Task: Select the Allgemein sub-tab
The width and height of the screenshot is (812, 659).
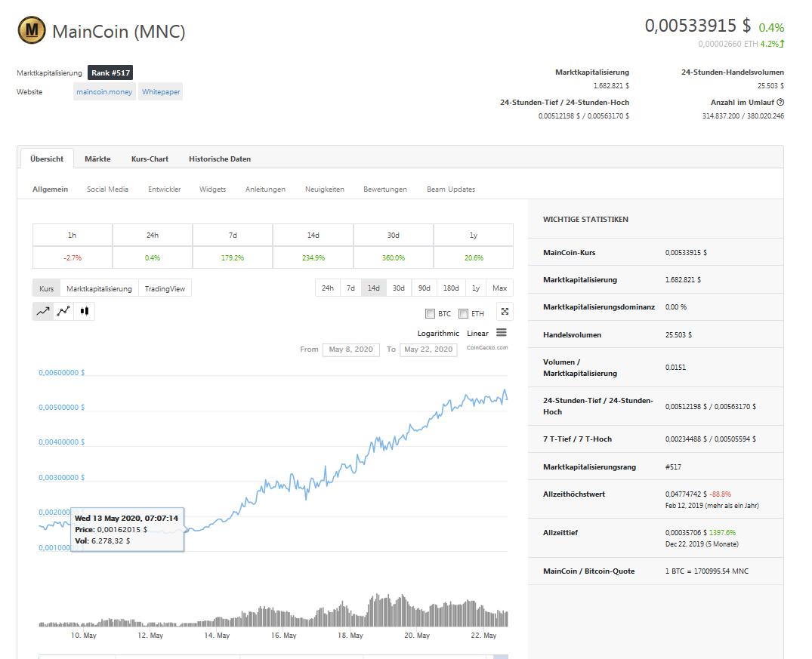Action: click(51, 189)
